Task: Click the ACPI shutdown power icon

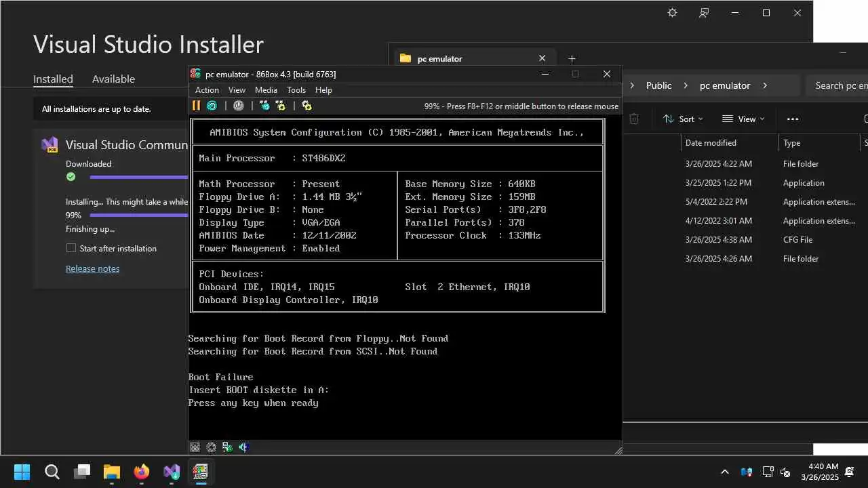Action: point(239,106)
